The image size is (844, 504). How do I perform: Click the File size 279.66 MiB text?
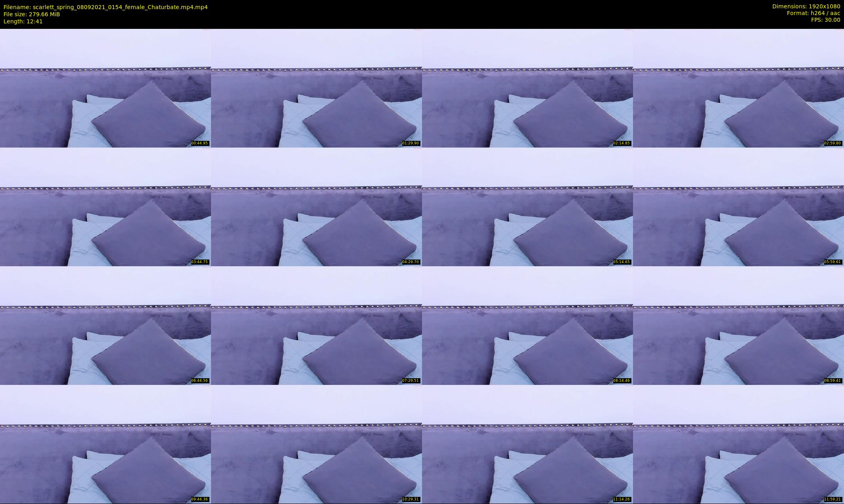pyautogui.click(x=32, y=14)
